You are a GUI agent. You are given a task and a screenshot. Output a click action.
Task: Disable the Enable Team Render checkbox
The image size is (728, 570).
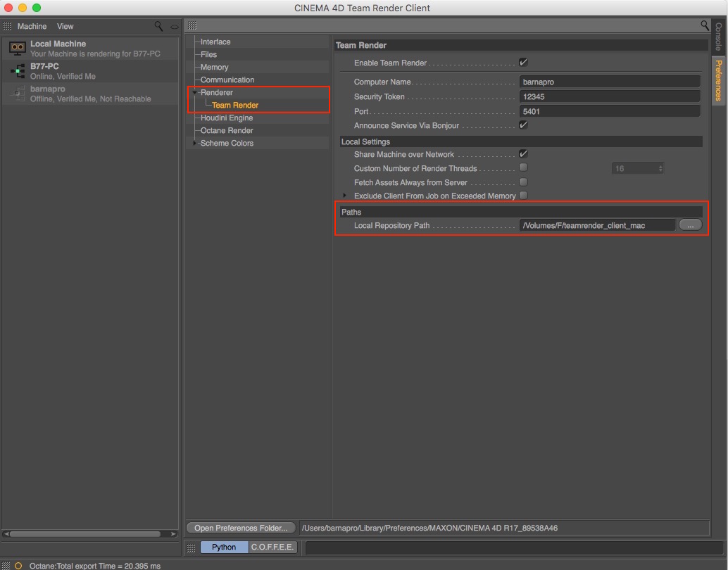coord(523,62)
